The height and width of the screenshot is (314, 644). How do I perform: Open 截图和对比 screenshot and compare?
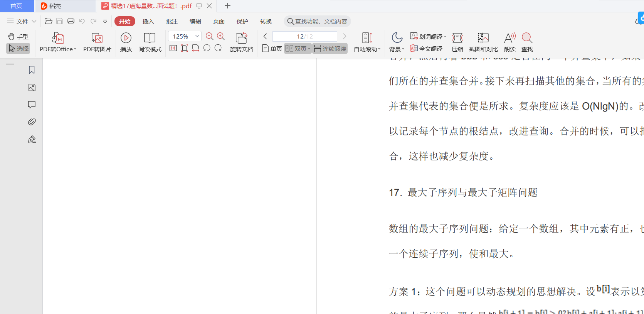[x=483, y=42]
